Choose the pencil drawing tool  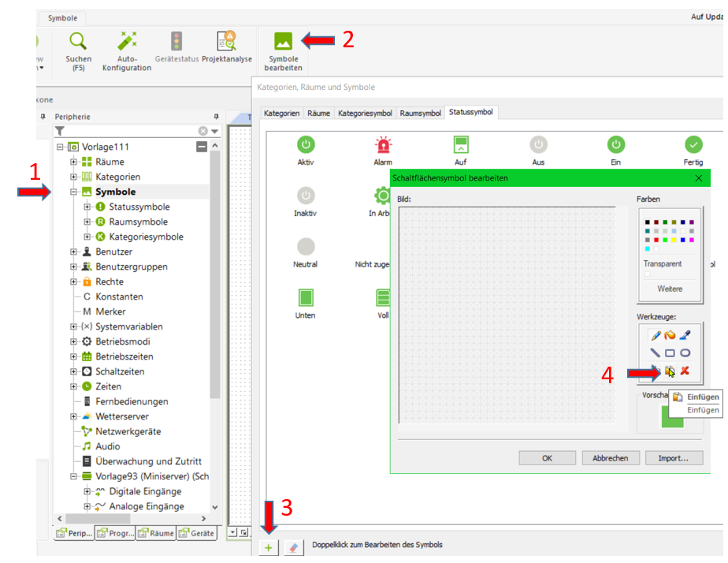[x=655, y=335]
